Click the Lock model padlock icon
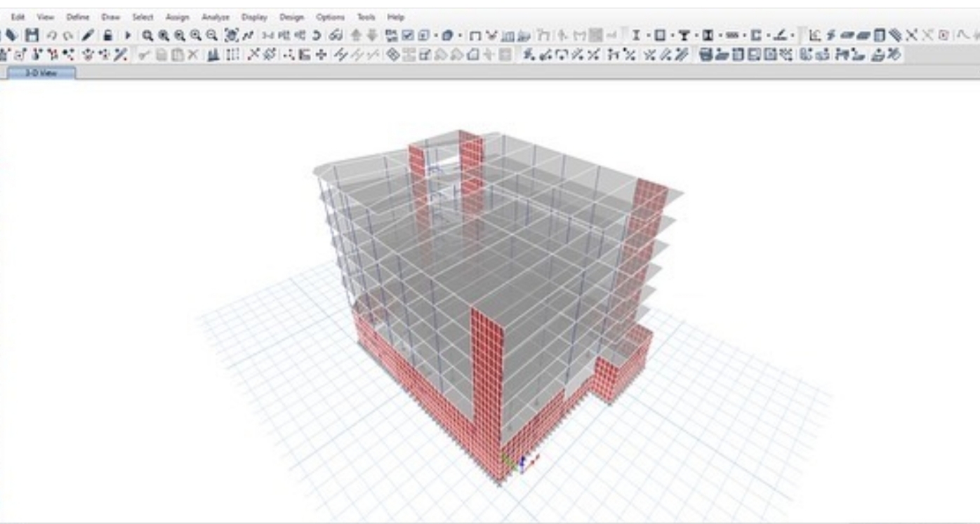Viewport: 980px width, 524px height. tap(107, 35)
